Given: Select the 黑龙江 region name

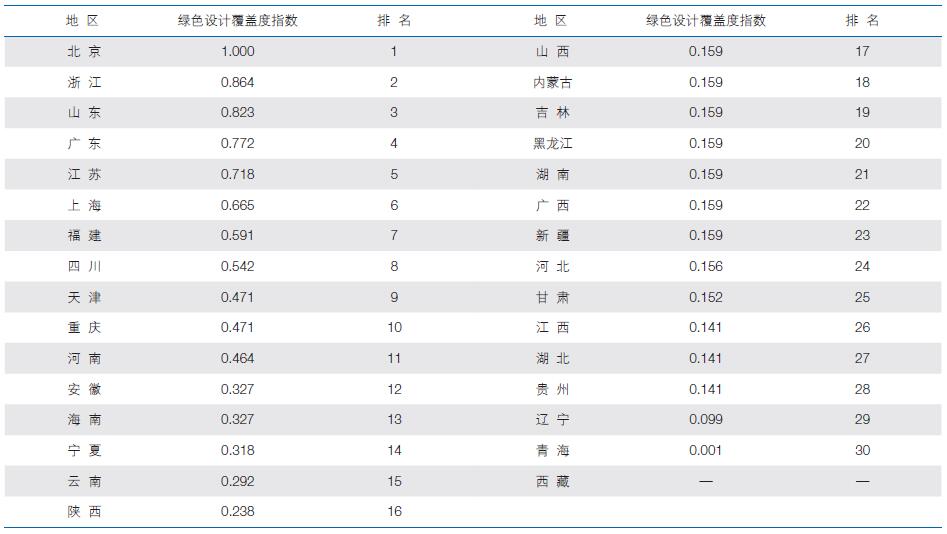Looking at the screenshot, I should [552, 144].
